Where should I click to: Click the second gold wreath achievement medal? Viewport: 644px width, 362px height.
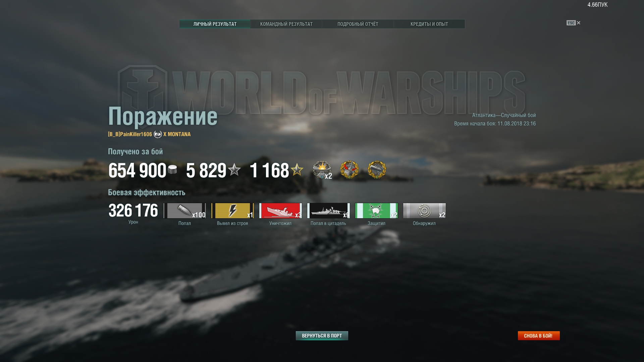pos(350,170)
